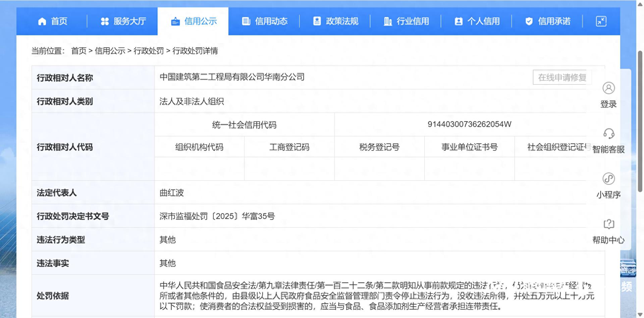The width and height of the screenshot is (644, 318).
Task: Click the penalty document number 深市监福处罚〔2025〕华富35号
Action: [217, 216]
